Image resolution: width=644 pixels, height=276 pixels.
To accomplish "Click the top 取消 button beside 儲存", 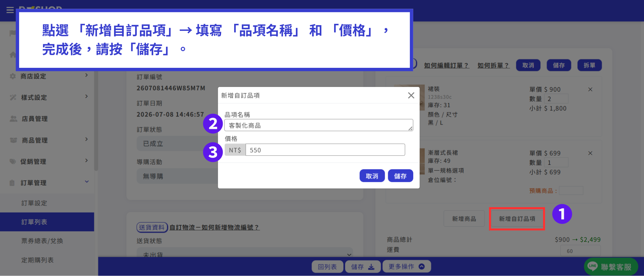I will (x=528, y=65).
